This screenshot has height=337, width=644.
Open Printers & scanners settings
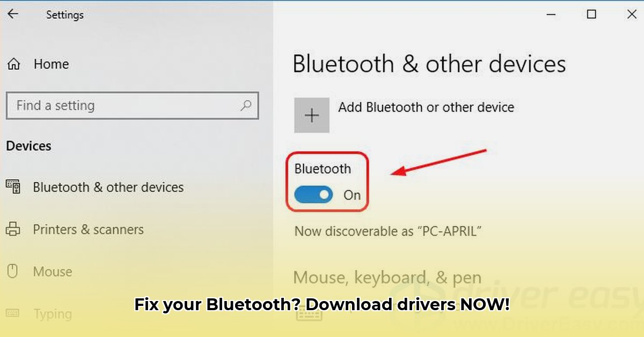click(x=88, y=229)
